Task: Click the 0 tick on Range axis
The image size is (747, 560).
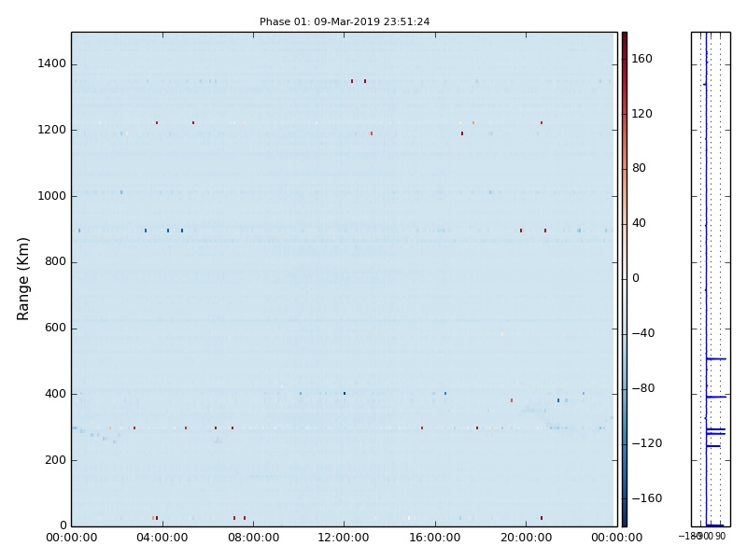Action: pos(63,525)
